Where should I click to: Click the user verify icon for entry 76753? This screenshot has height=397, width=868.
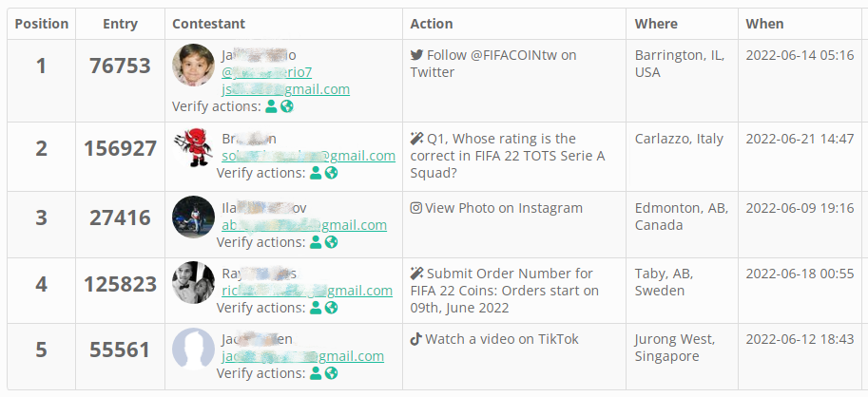[272, 107]
